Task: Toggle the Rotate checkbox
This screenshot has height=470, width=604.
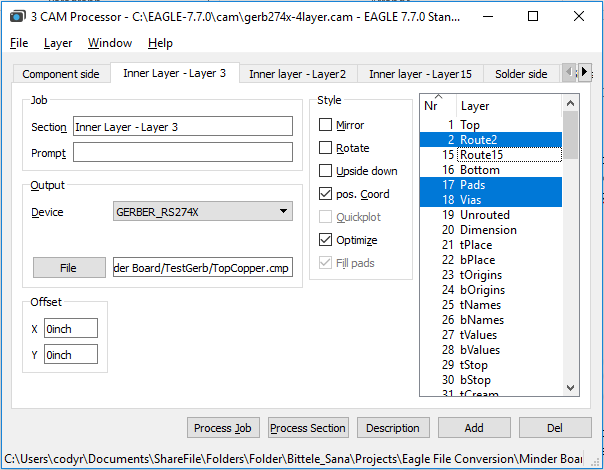Action: point(326,148)
